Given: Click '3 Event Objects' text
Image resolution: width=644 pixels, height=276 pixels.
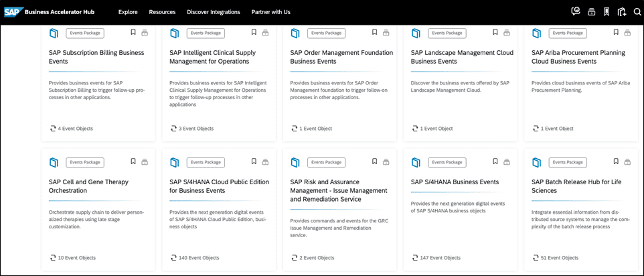Looking at the screenshot, I should click(196, 129).
